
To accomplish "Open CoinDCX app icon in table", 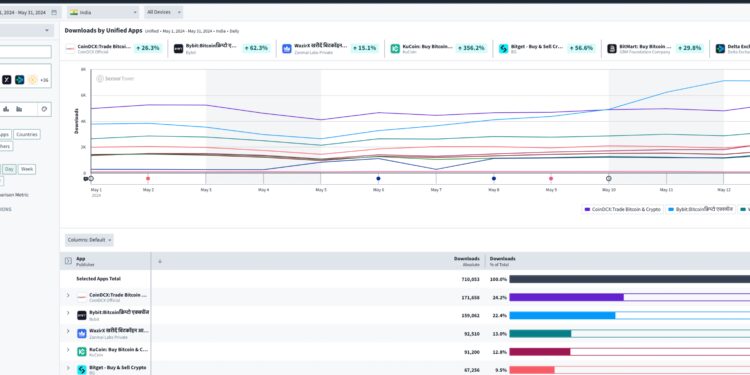I will coord(82,298).
